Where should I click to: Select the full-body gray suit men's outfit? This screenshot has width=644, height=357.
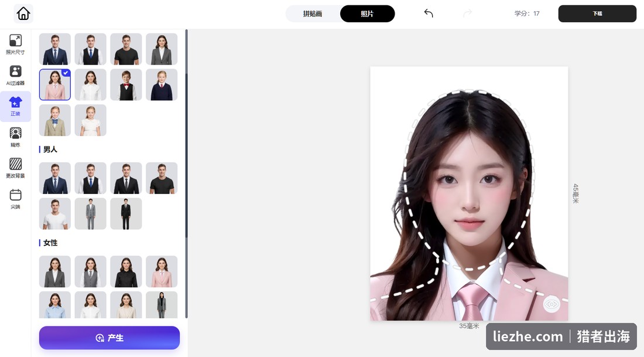pyautogui.click(x=90, y=214)
